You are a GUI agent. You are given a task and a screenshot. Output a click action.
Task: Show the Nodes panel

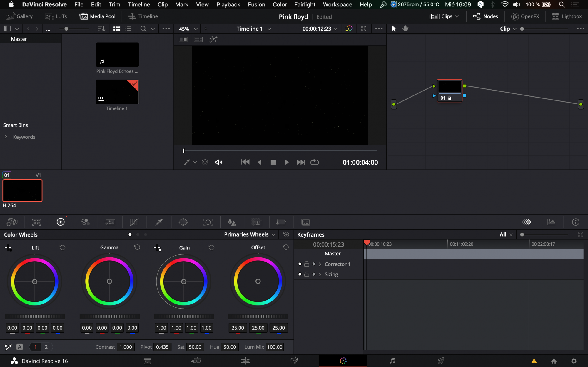coord(485,16)
